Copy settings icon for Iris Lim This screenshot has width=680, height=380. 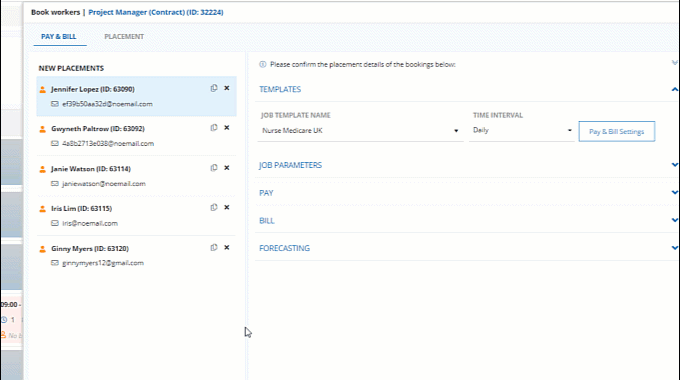(x=214, y=207)
